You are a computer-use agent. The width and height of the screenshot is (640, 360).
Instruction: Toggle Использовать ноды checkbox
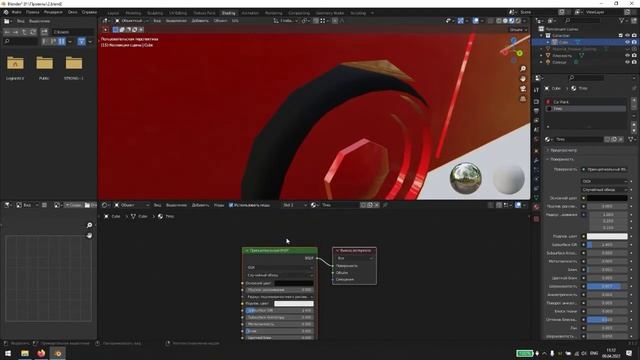tap(231, 205)
